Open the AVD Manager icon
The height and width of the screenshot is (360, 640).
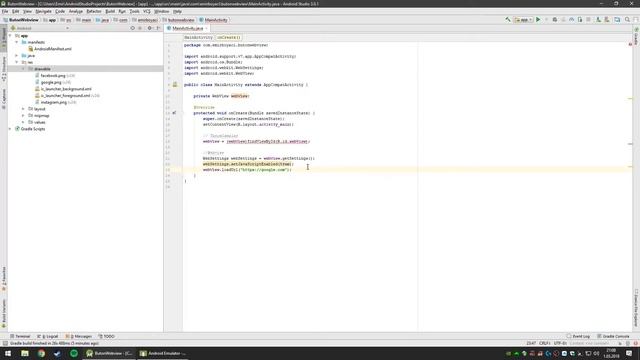(x=598, y=20)
